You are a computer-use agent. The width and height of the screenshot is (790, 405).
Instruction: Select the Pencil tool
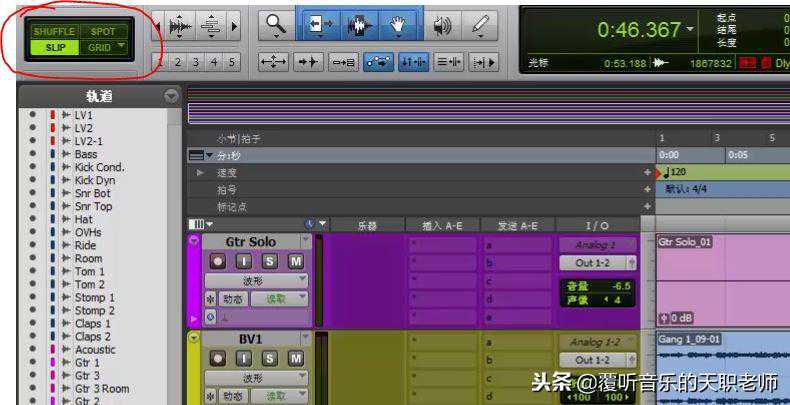point(481,26)
